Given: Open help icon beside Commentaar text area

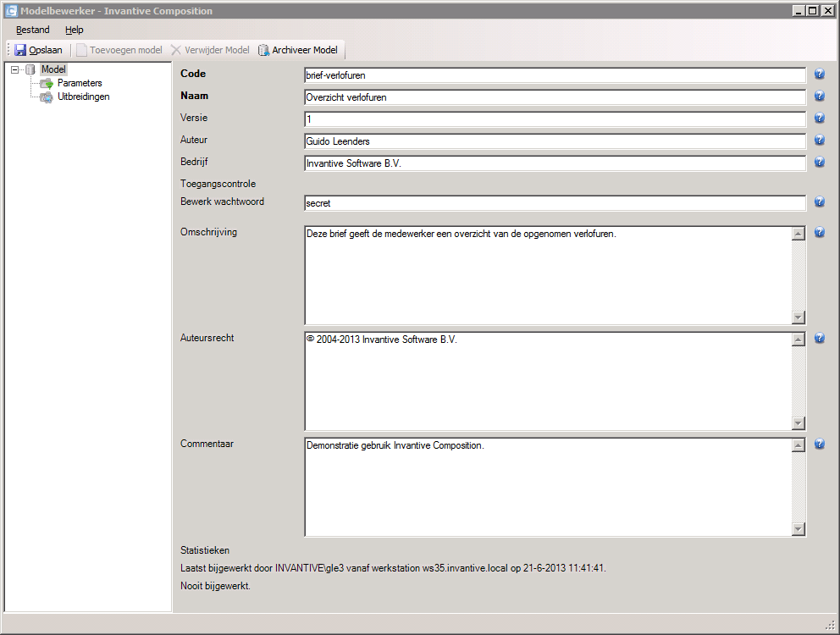Looking at the screenshot, I should pyautogui.click(x=820, y=444).
